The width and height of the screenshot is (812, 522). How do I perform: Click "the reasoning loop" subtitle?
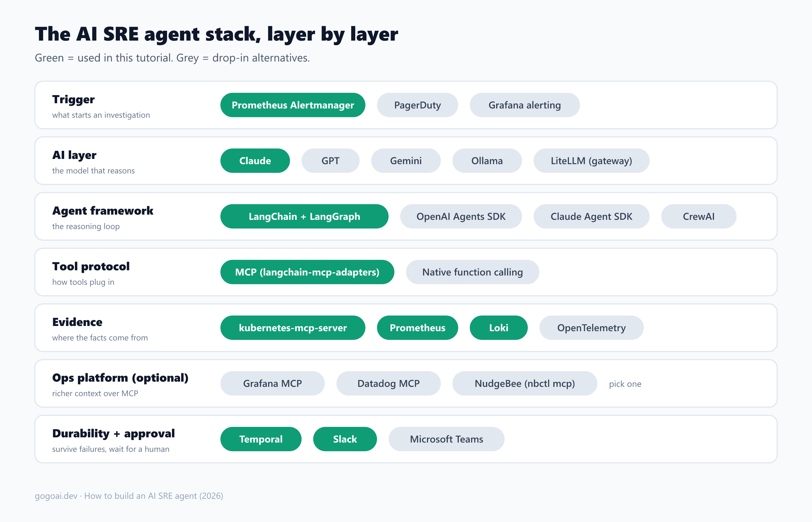coord(86,226)
